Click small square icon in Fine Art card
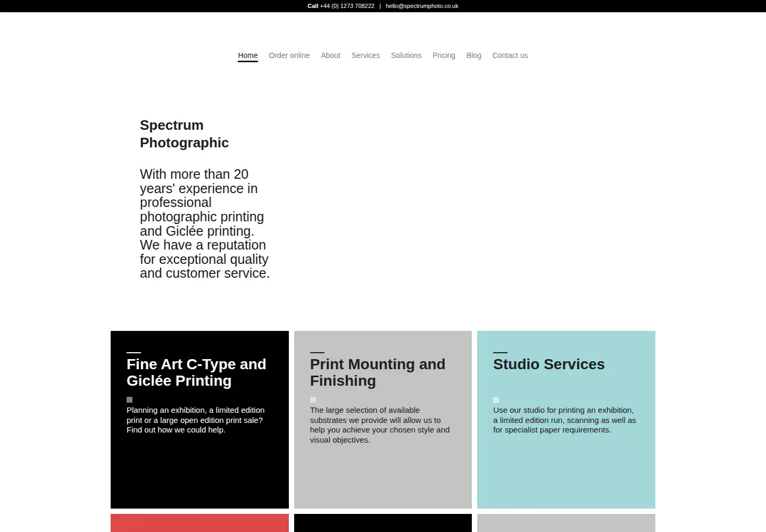Screen dimensions: 766x532 129,400
